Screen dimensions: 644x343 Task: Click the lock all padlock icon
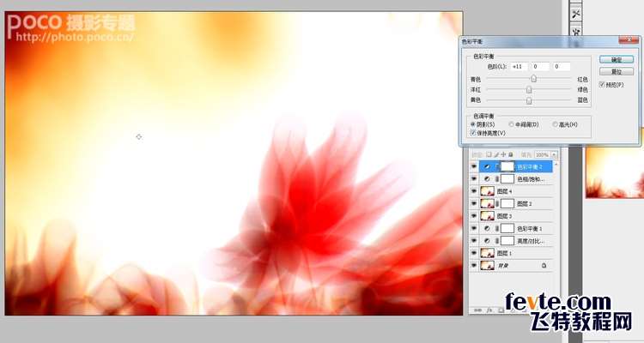pos(511,154)
